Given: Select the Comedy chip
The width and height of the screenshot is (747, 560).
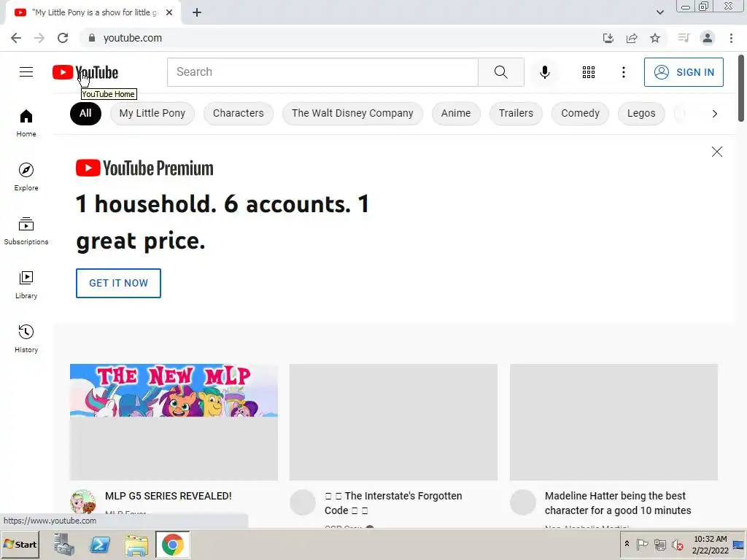Looking at the screenshot, I should tap(580, 113).
